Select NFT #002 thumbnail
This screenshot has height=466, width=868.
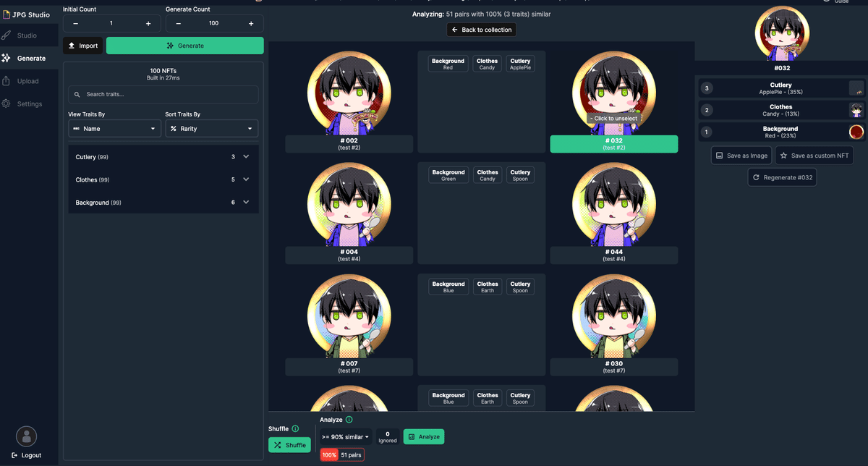[x=349, y=93]
